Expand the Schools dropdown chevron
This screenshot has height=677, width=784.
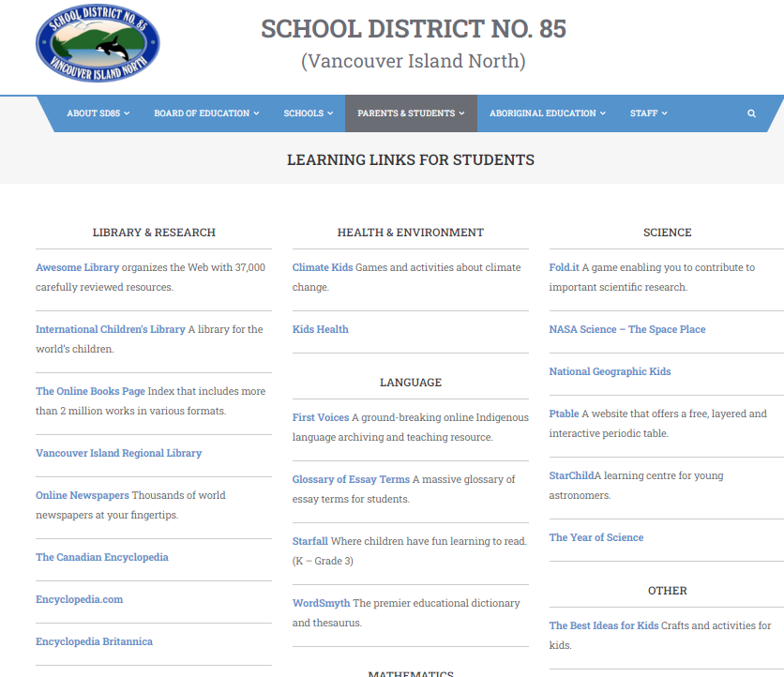330,113
